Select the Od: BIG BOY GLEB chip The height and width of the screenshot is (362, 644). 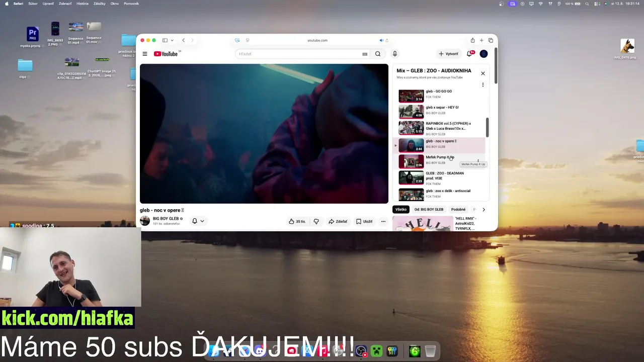click(429, 210)
